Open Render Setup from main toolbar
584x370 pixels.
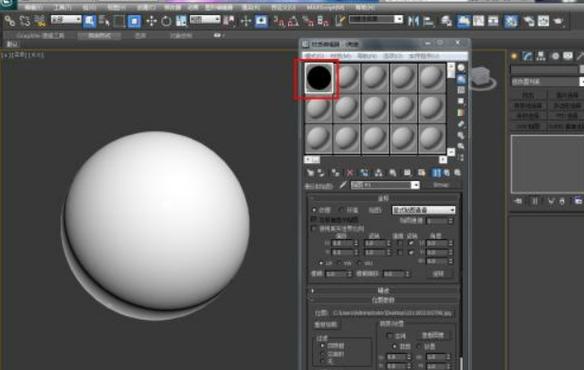(x=528, y=21)
